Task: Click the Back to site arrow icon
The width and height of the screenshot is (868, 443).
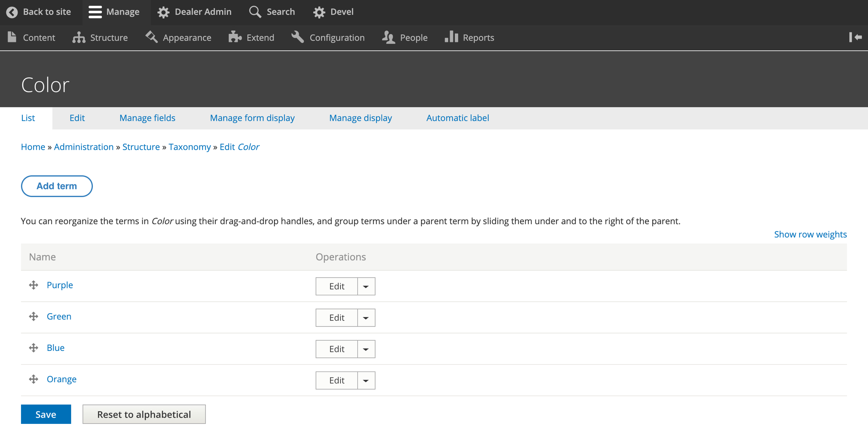Action: (x=12, y=12)
